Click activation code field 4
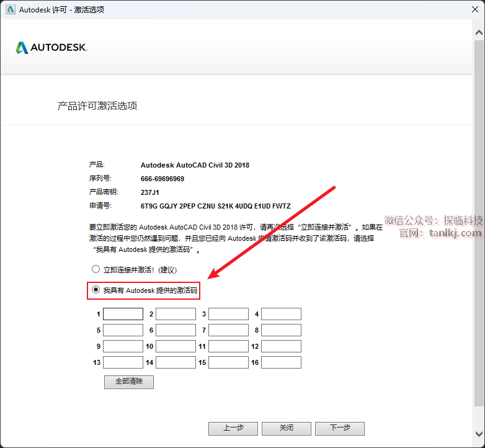Image resolution: width=485 pixels, height=448 pixels. 281,314
